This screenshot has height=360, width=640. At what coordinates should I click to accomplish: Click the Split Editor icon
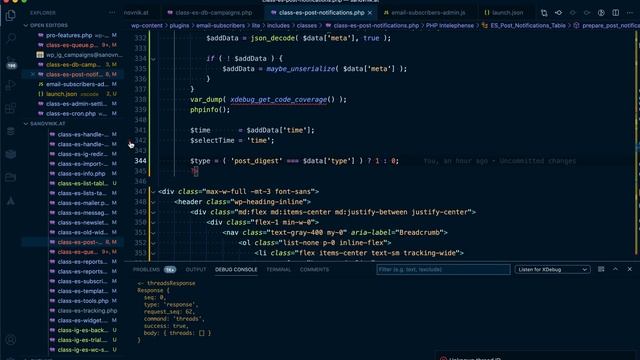(616, 13)
